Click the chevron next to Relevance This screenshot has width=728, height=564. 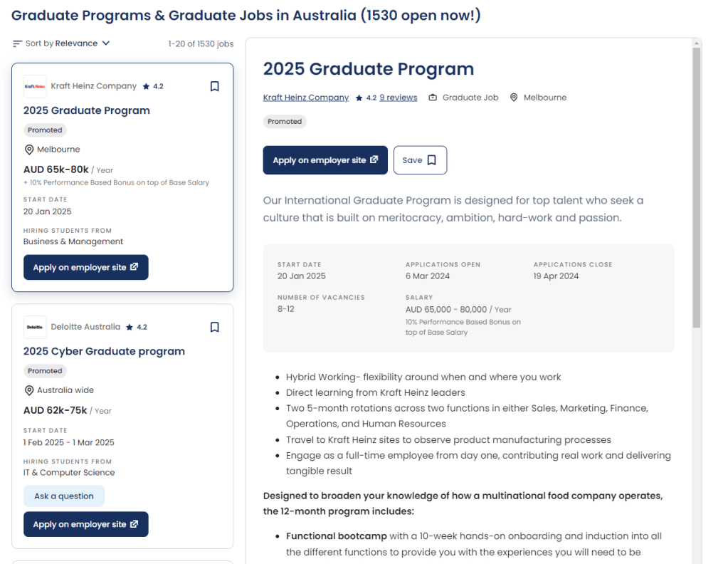point(106,43)
